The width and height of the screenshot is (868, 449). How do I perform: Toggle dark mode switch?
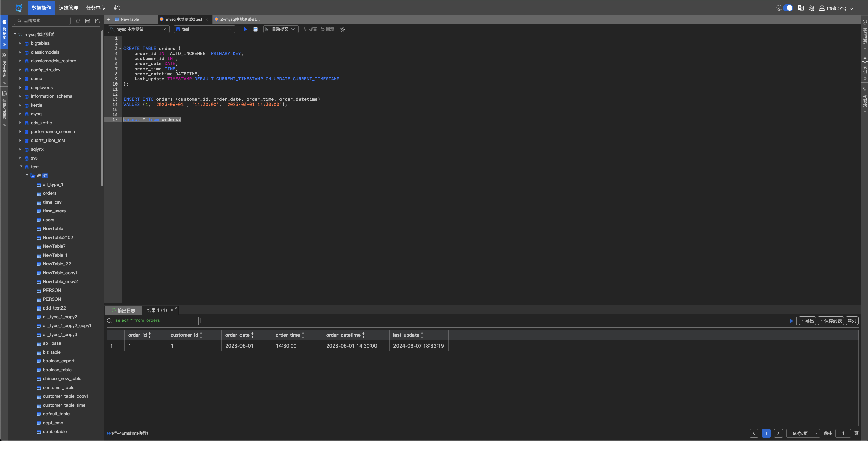(x=788, y=8)
